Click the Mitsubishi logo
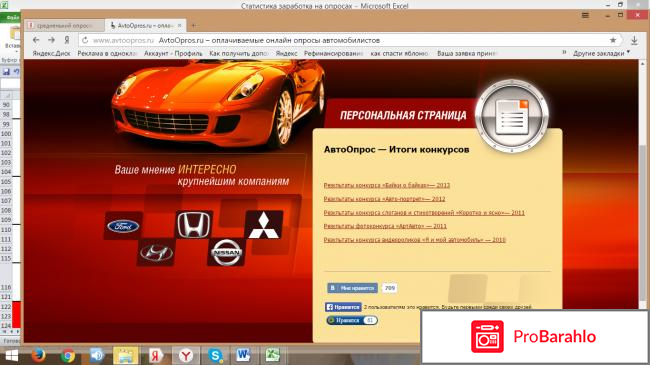Screen dimensions: 650x365 263,225
